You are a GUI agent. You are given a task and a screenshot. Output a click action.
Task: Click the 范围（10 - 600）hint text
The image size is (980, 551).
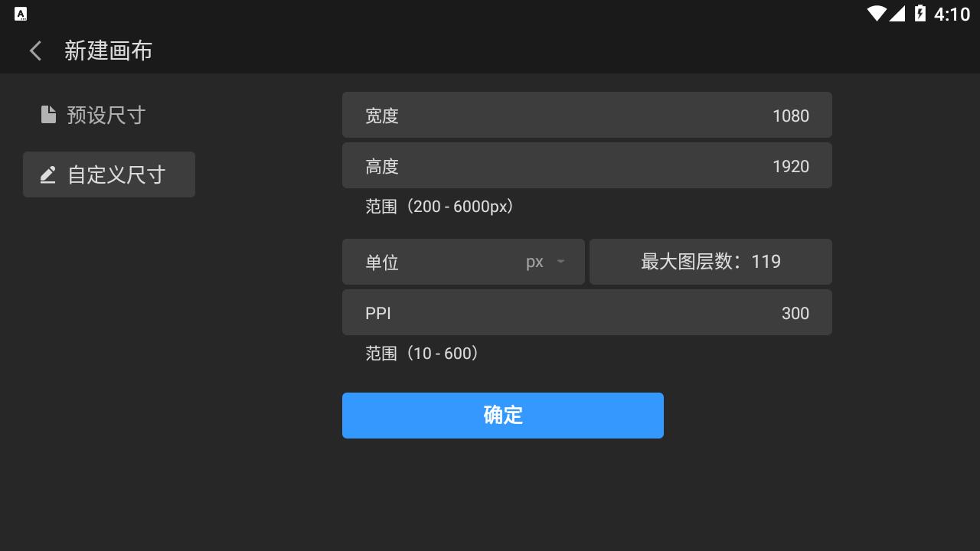[x=423, y=354]
